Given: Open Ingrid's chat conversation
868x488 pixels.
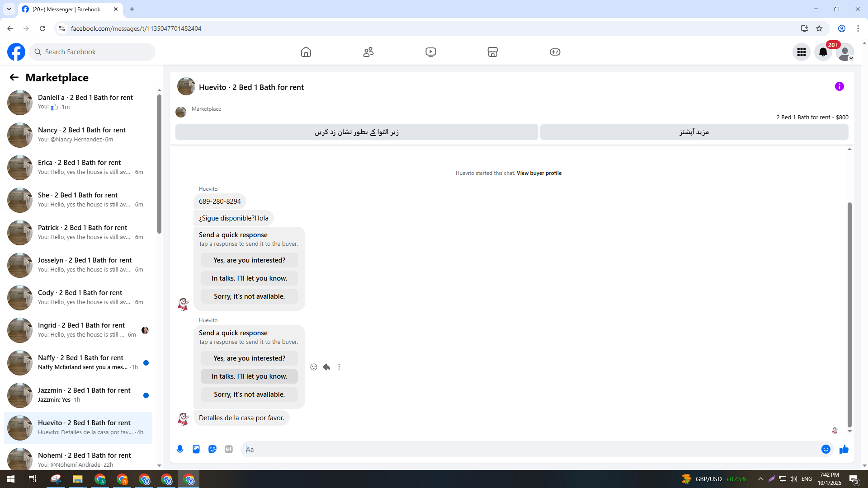Looking at the screenshot, I should coord(78,330).
